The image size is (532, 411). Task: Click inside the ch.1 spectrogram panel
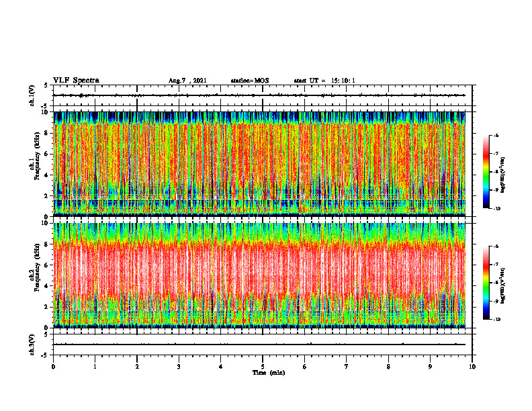point(259,164)
